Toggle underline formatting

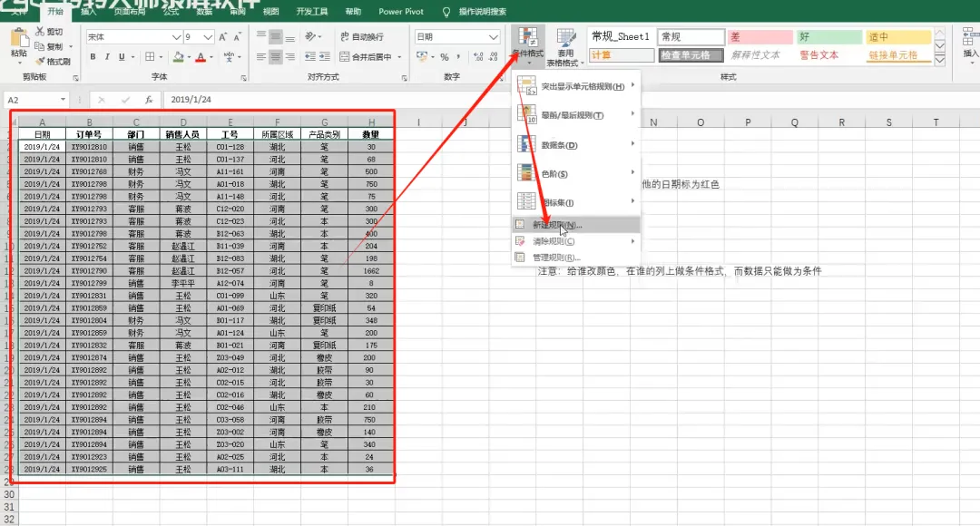click(122, 57)
